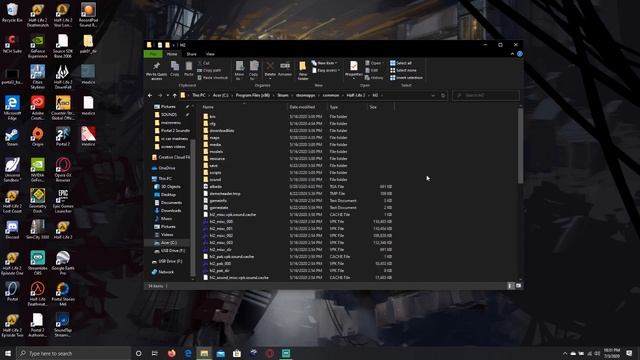
Task: Click Pin to Quick access icon
Action: tap(156, 70)
